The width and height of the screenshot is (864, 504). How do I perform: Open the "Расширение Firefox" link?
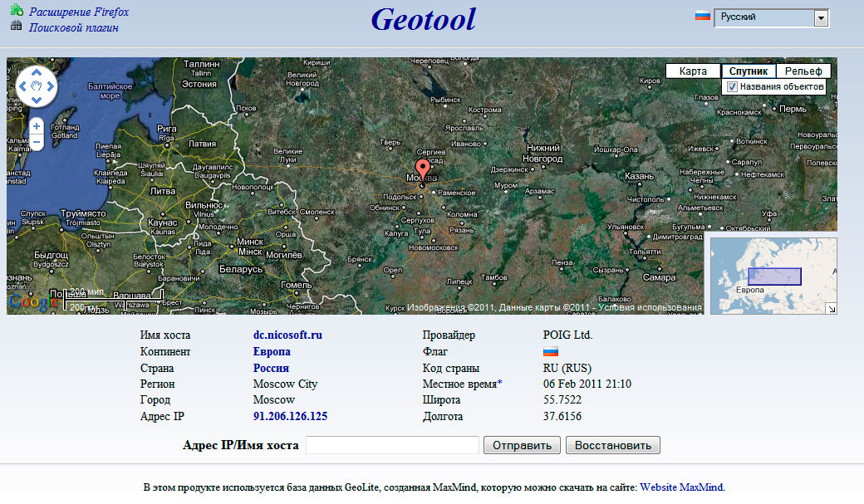click(x=79, y=12)
